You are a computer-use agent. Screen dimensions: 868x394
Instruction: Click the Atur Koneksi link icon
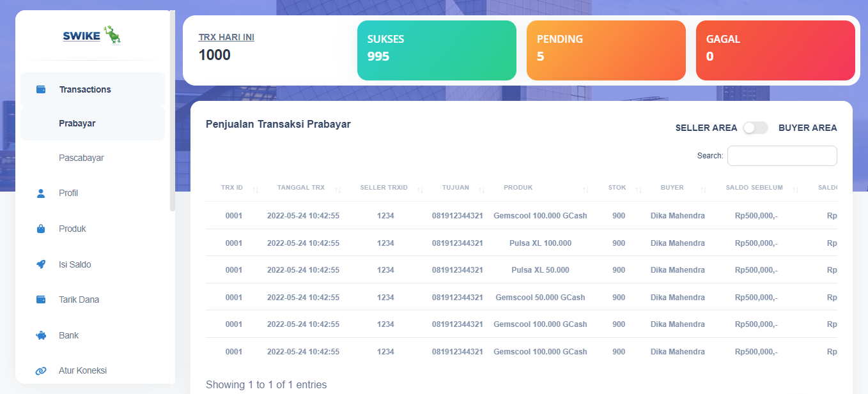41,370
